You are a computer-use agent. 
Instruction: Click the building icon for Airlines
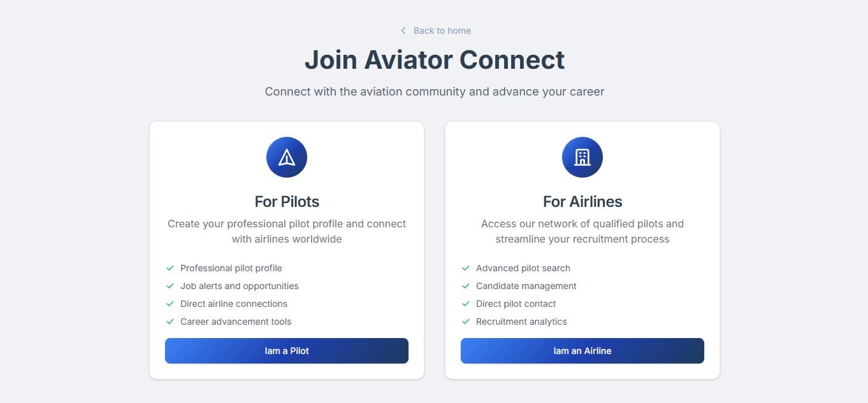click(x=582, y=157)
